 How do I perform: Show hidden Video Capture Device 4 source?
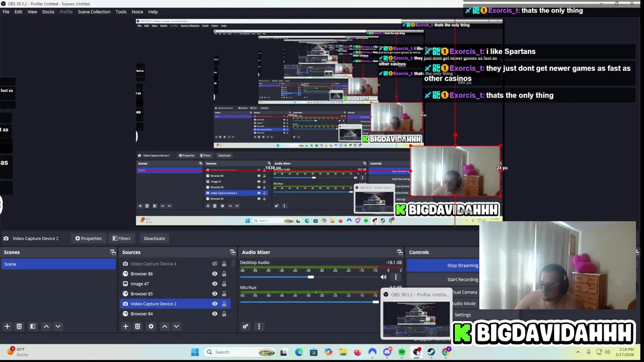click(x=215, y=263)
